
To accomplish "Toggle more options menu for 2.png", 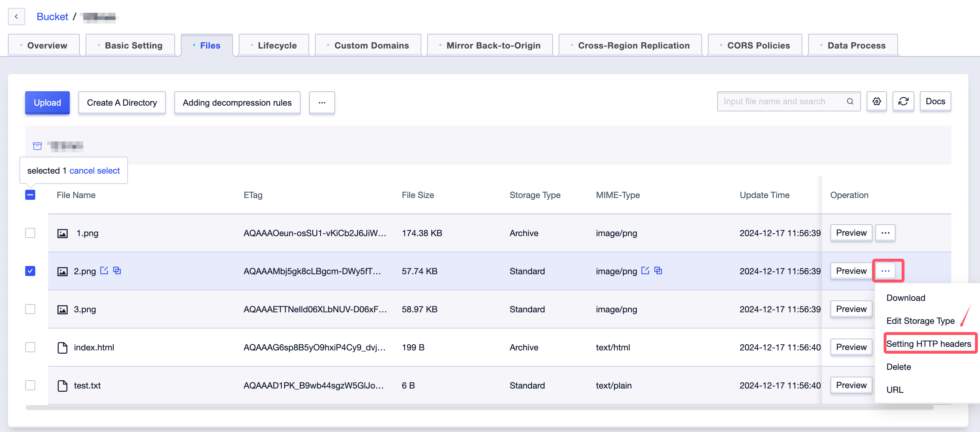I will (885, 271).
